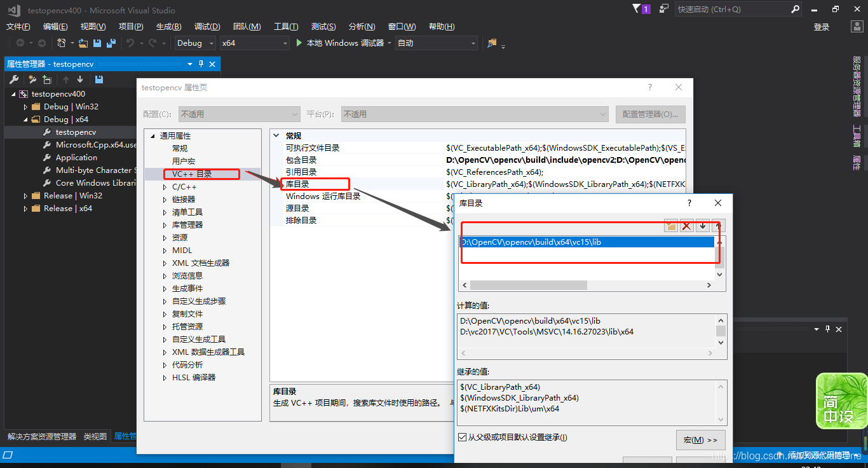Open the Property Manager window options dropdown arrow

[x=189, y=64]
